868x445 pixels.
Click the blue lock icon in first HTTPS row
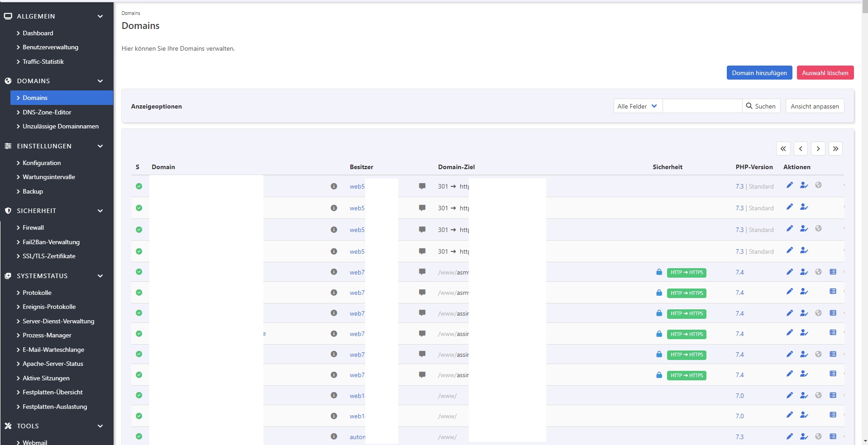[x=659, y=272]
